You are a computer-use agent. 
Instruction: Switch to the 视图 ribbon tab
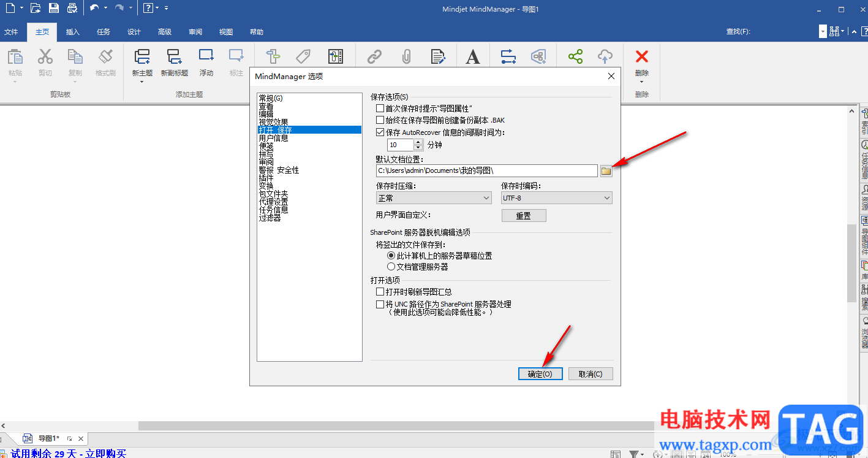click(226, 32)
